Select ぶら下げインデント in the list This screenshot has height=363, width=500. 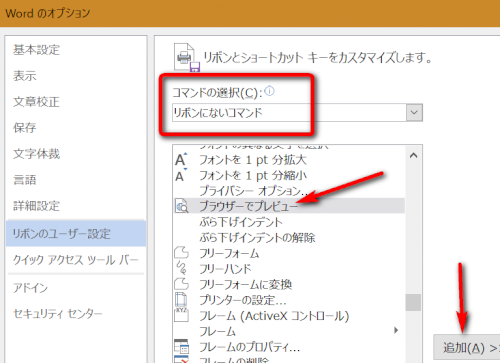coord(241,222)
